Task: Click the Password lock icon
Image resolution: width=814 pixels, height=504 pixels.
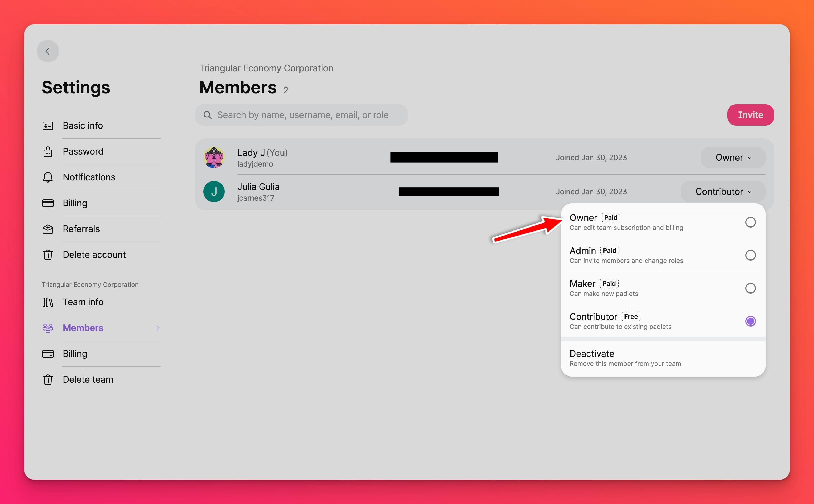Action: pyautogui.click(x=48, y=152)
